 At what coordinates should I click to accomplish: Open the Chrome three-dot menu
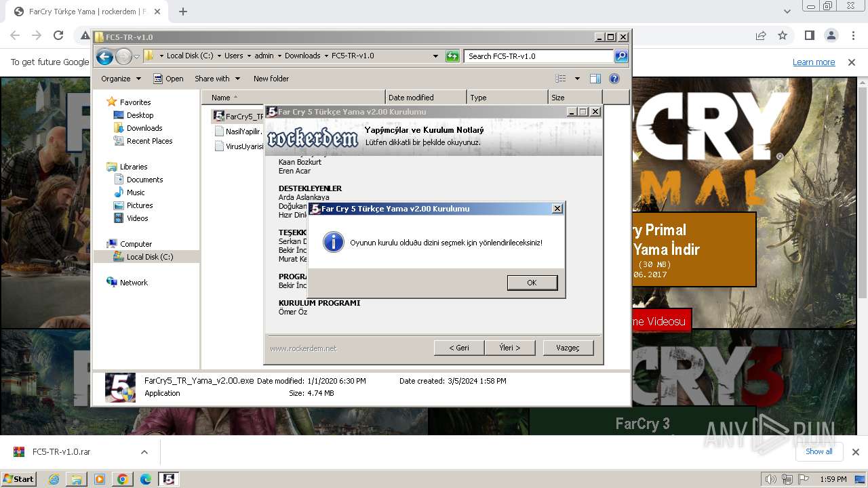point(853,35)
